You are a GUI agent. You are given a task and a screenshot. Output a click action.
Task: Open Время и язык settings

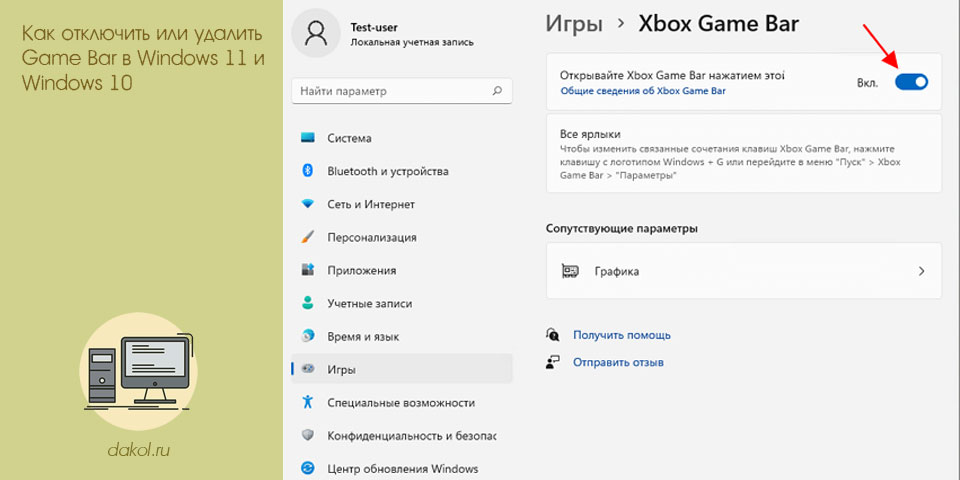click(402, 336)
